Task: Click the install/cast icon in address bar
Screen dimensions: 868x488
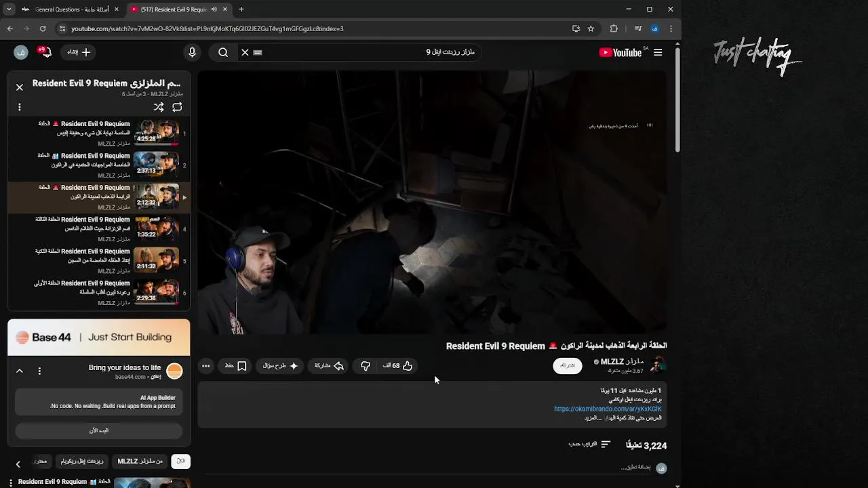Action: click(x=576, y=28)
